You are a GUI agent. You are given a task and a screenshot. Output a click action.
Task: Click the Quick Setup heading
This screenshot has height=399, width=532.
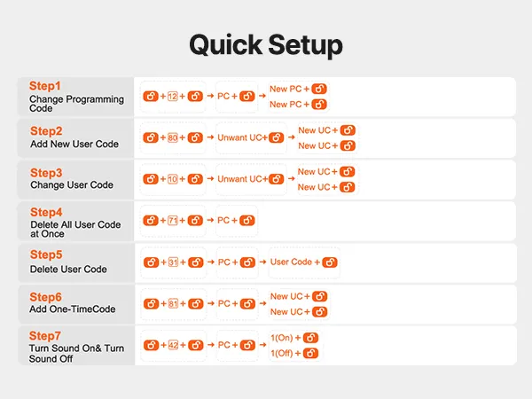tap(266, 44)
